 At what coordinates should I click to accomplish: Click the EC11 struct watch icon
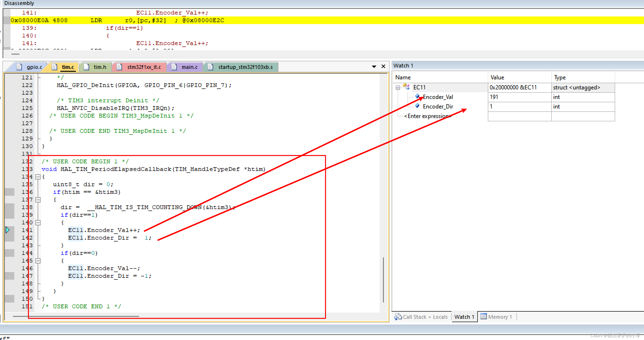[407, 87]
